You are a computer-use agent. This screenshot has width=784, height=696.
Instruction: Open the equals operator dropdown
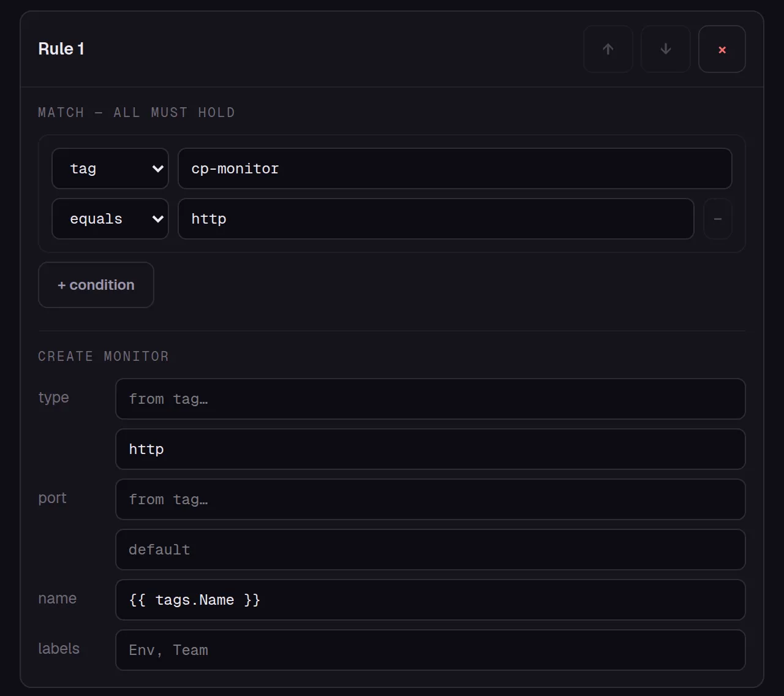tap(110, 219)
